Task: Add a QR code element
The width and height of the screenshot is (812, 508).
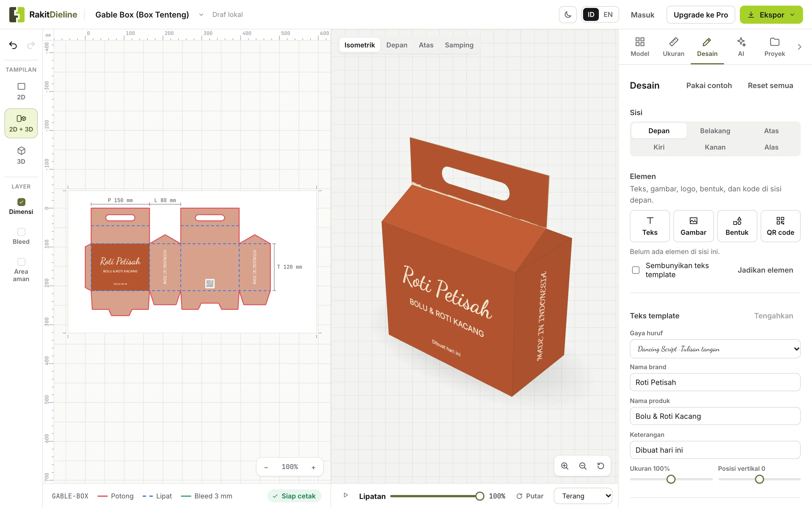Action: click(x=780, y=226)
